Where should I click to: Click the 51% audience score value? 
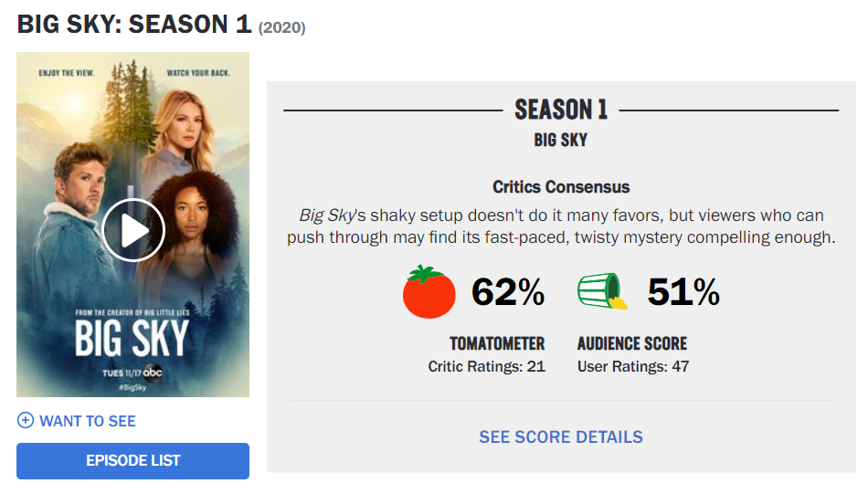683,292
